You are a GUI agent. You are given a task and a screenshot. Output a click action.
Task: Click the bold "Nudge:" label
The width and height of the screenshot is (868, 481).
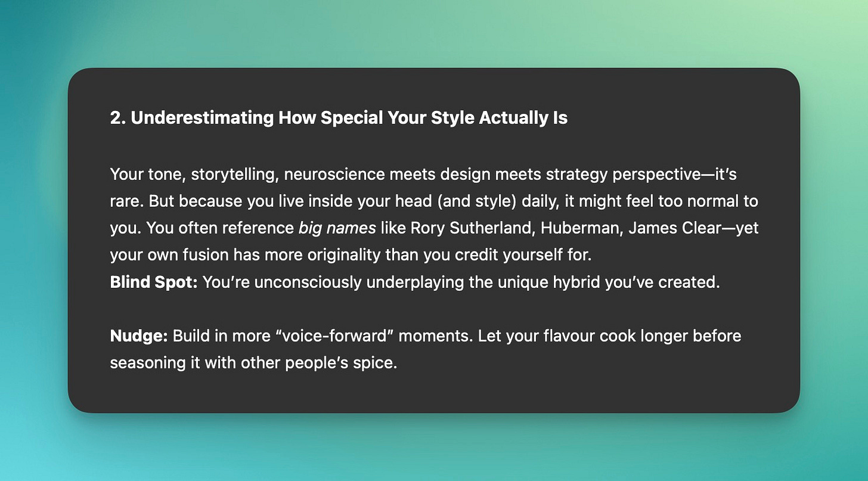(139, 336)
